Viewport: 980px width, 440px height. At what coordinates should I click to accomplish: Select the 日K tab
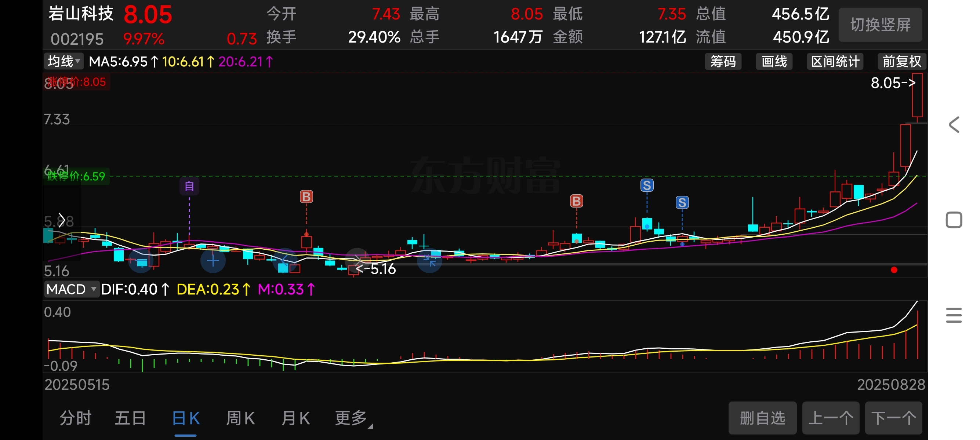[x=186, y=418]
